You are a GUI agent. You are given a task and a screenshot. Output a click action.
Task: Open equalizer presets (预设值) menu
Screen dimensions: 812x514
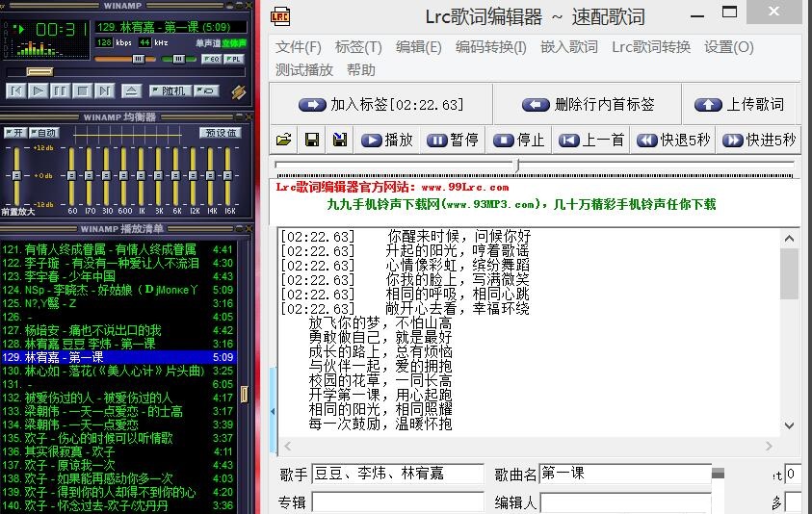pos(222,133)
